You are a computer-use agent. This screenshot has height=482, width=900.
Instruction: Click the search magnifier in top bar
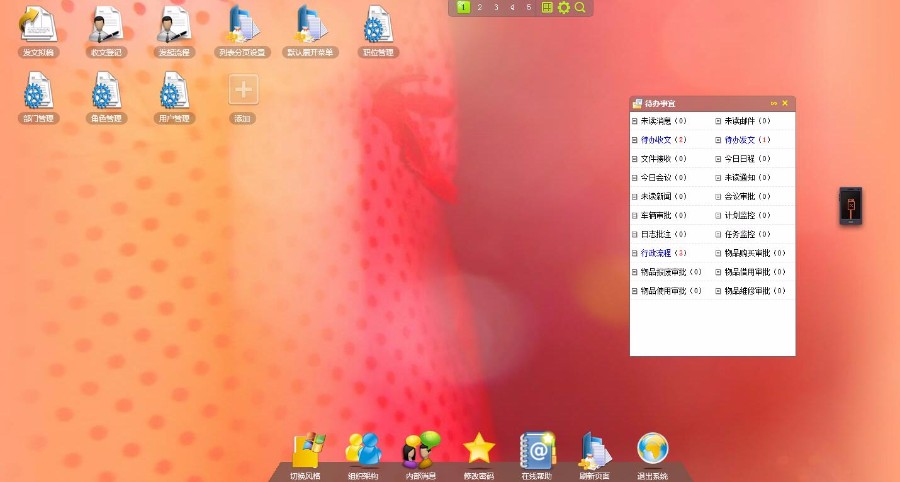580,7
